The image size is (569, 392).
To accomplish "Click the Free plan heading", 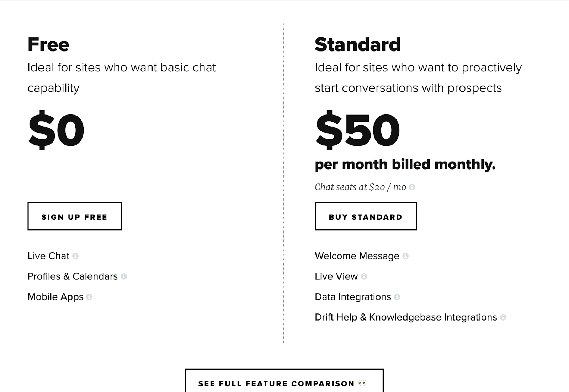I will pos(48,44).
